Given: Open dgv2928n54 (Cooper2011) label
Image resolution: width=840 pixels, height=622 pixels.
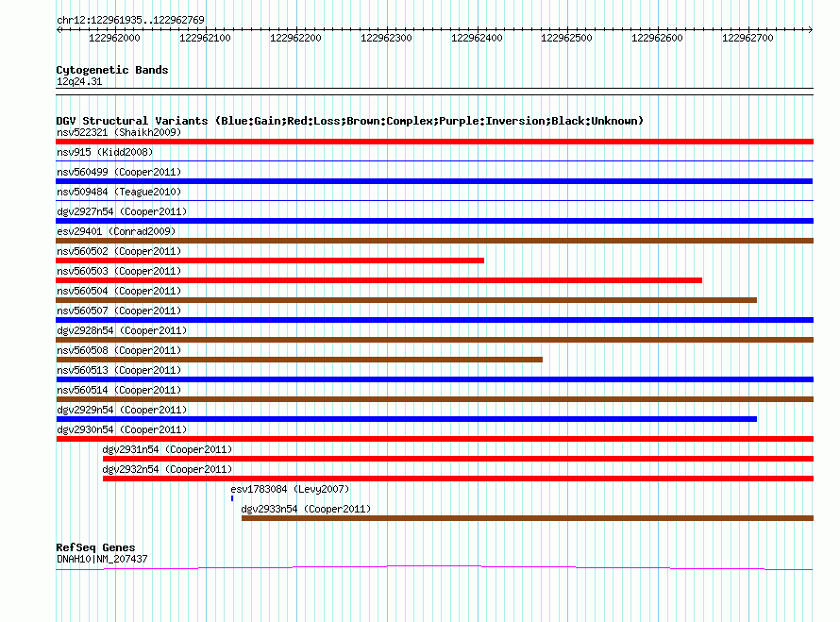Looking at the screenshot, I should click(x=122, y=330).
